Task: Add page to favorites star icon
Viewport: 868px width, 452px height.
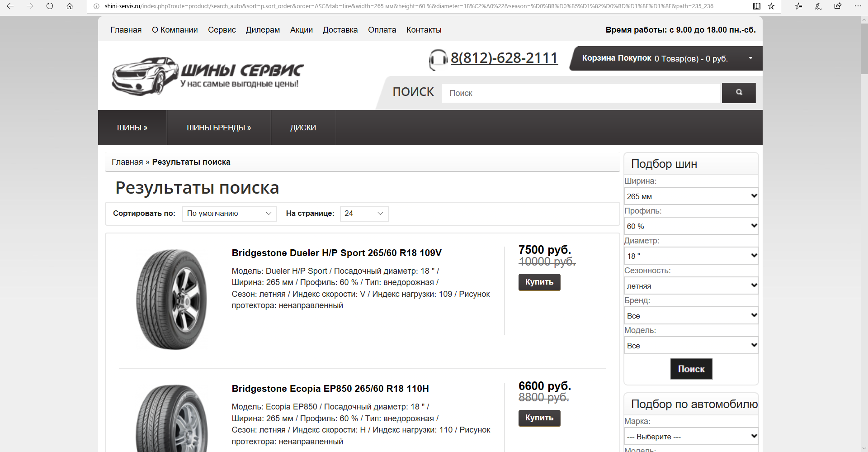Action: (771, 6)
